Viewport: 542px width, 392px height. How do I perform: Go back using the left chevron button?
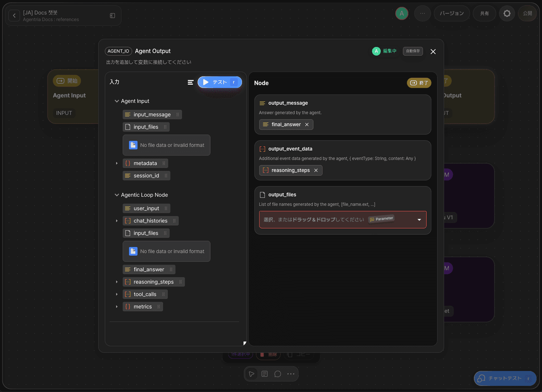(14, 16)
